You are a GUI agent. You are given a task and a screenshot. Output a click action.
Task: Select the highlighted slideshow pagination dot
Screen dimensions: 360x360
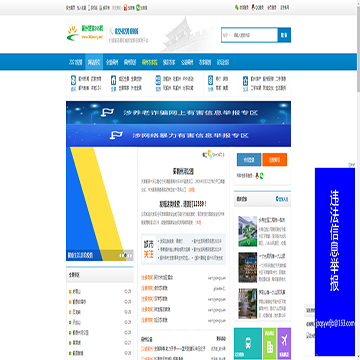pyautogui.click(x=124, y=255)
